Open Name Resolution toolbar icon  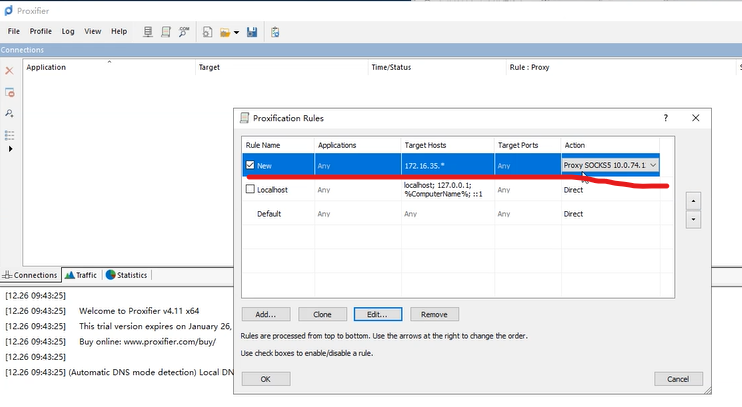coord(184,32)
